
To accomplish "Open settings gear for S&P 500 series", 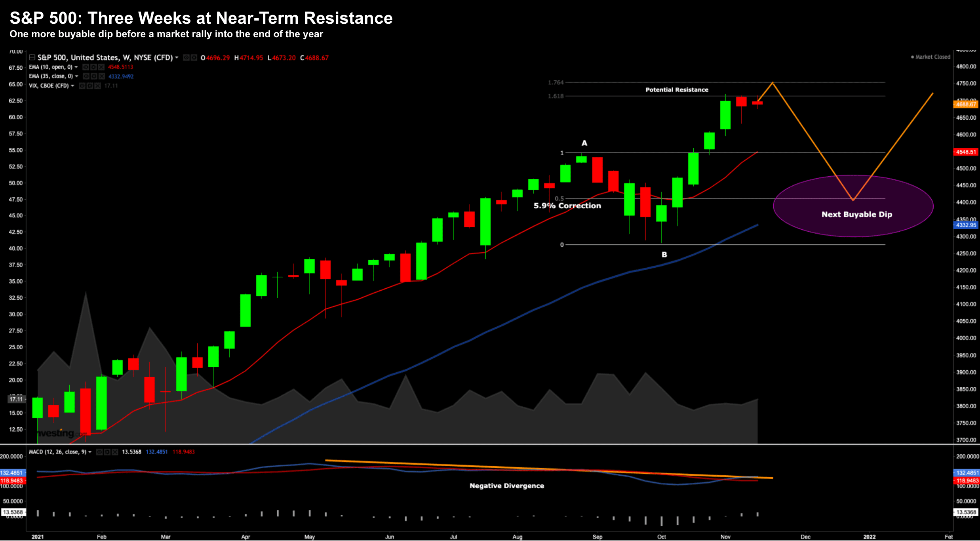I will (194, 58).
